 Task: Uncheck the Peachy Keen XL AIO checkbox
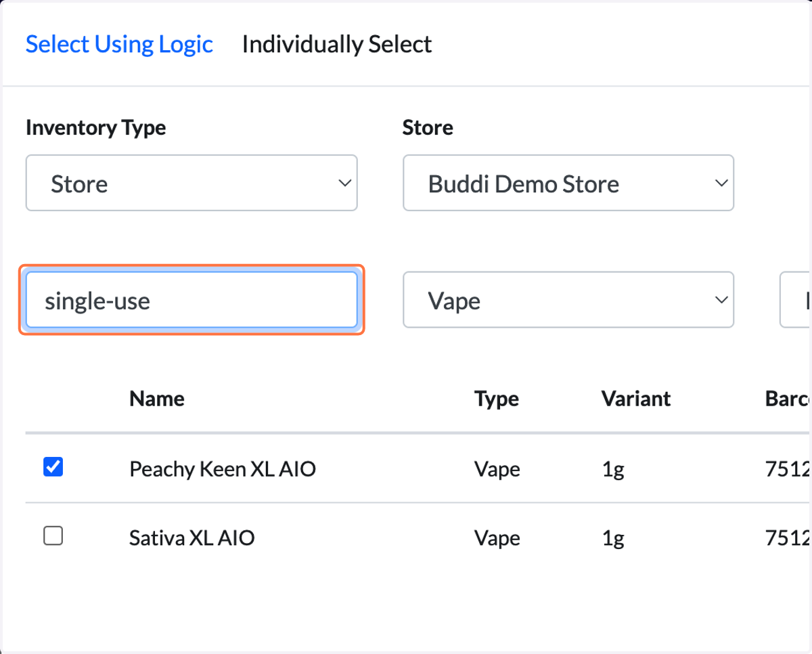[53, 466]
